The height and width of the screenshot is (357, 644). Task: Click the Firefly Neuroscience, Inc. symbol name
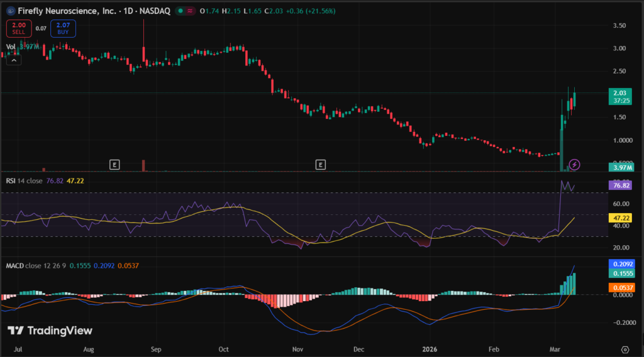tap(66, 11)
